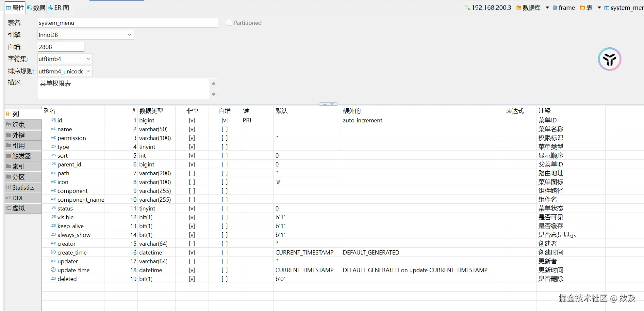The width and height of the screenshot is (644, 311).
Task: Open the 触发器 side tab
Action: click(x=23, y=156)
